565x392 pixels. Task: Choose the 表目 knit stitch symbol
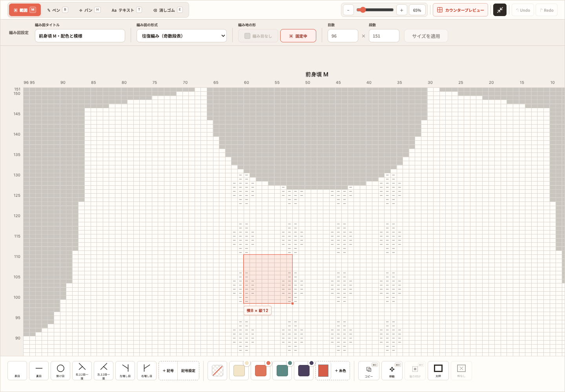[x=17, y=370]
